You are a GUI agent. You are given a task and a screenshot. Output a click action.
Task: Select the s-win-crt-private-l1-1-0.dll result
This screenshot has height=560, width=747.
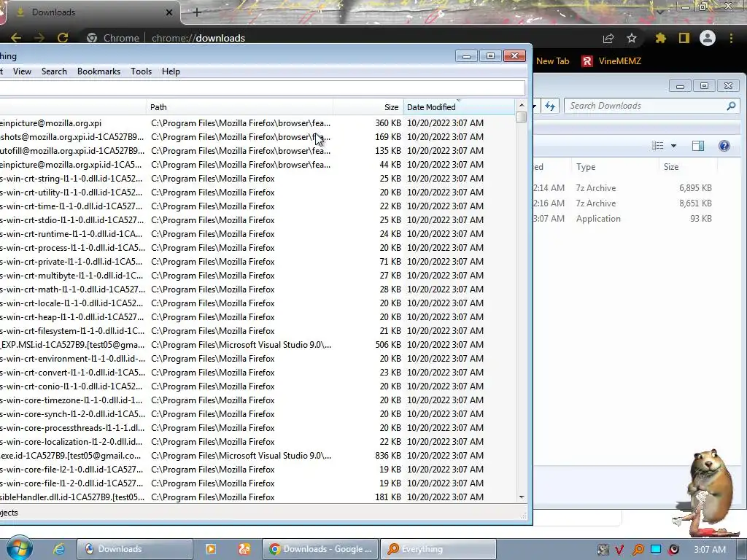pos(258,262)
